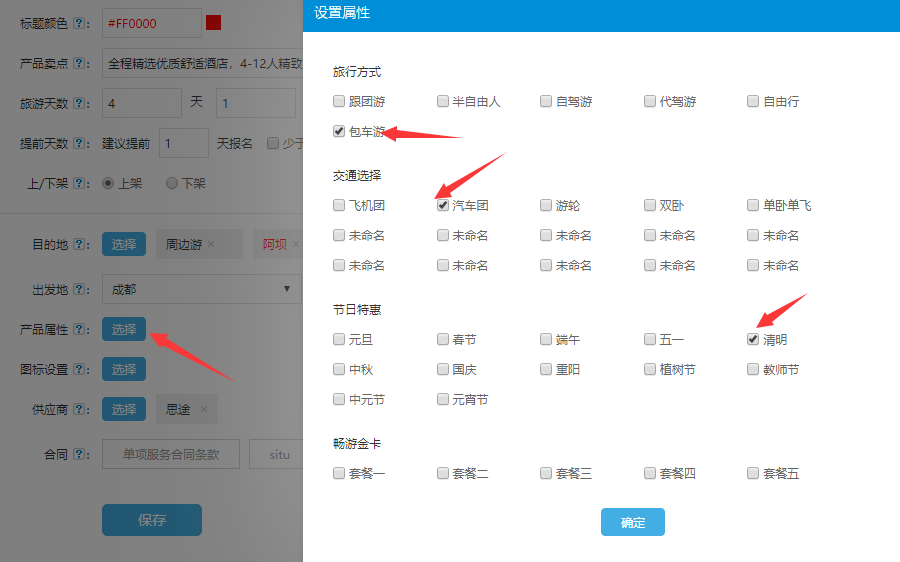900x562 pixels.
Task: Check the 套餐三 option under 畅游金卡
Action: click(x=546, y=473)
